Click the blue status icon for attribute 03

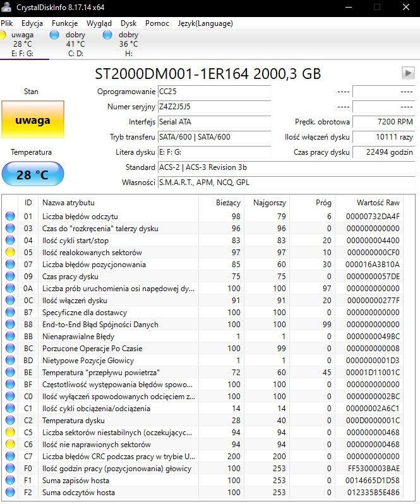pos(10,228)
